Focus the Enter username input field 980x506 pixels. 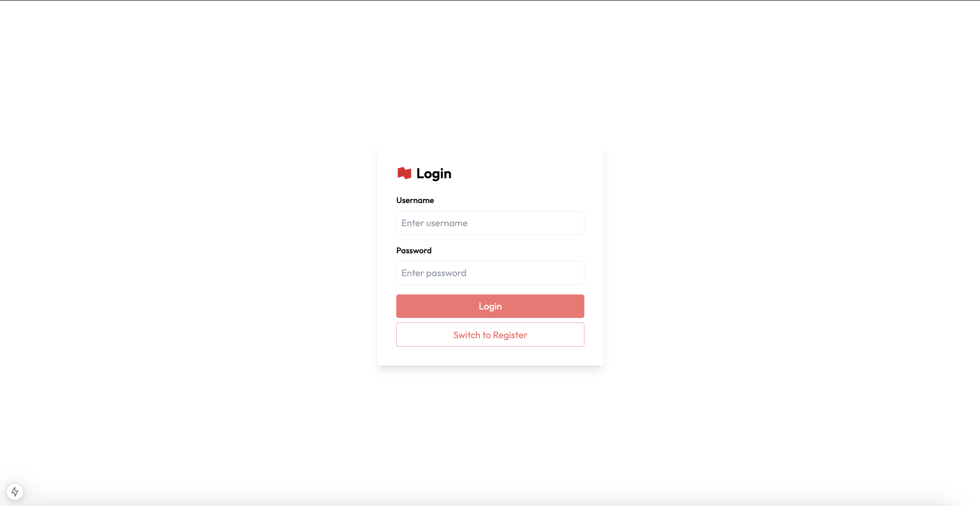(490, 223)
